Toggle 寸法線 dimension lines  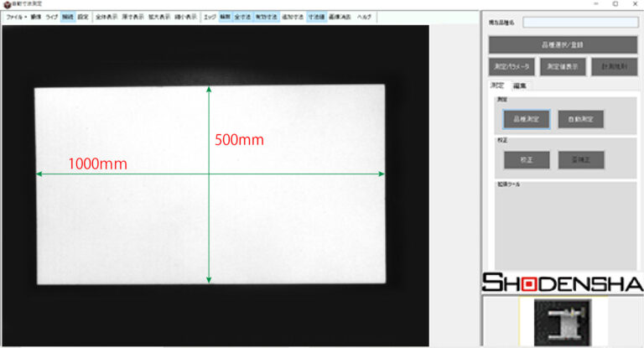coord(317,17)
